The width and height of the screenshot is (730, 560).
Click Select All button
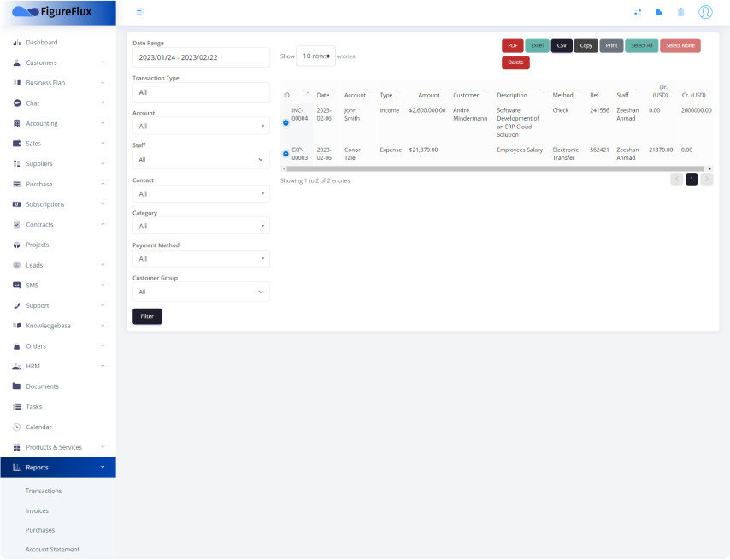click(x=641, y=45)
